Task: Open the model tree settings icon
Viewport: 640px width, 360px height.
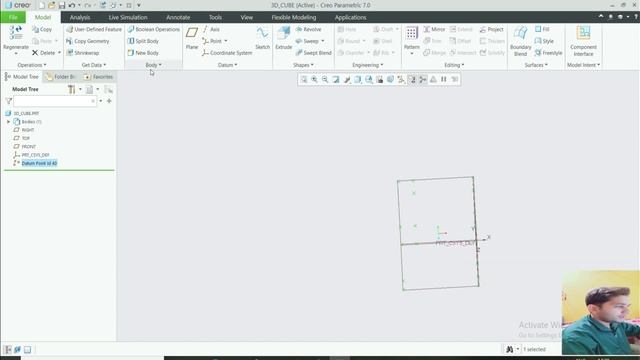Action: point(71,89)
